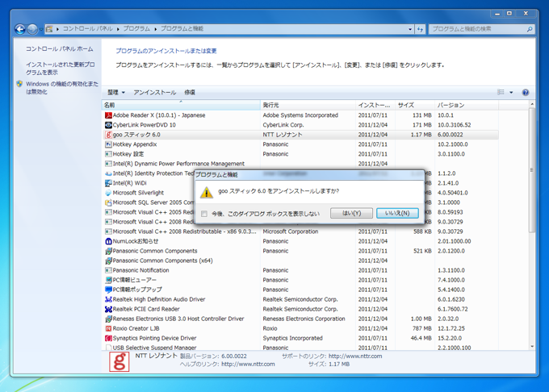Screen dimensions: 549x392
Task: Click the search magnifier icon
Action: pyautogui.click(x=530, y=29)
